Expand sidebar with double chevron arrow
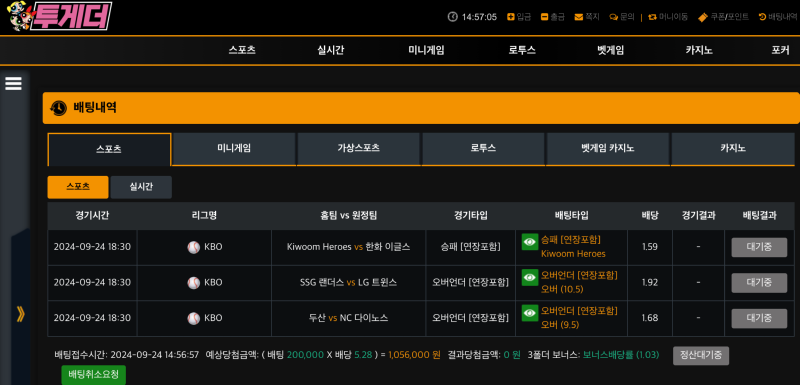 [20, 314]
